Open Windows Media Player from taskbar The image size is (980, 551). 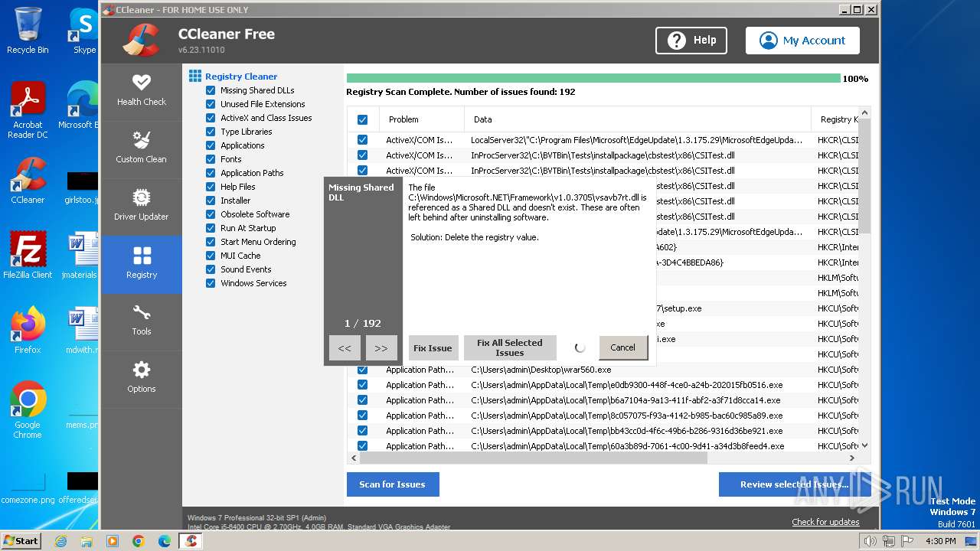tap(113, 541)
